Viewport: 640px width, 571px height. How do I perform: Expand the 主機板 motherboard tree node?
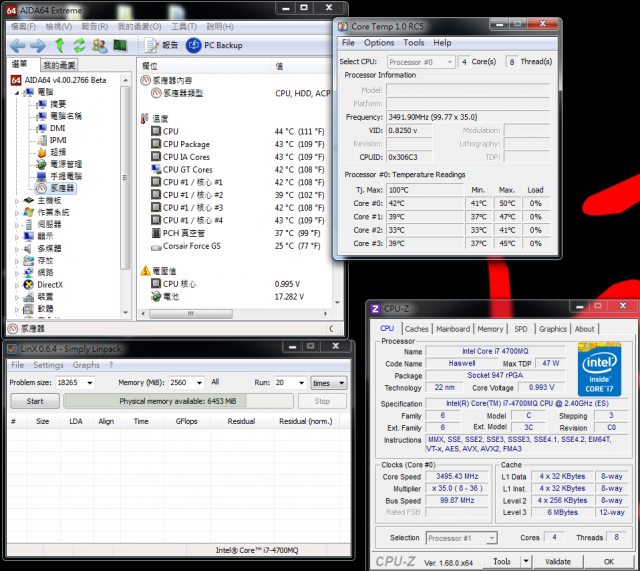click(17, 200)
